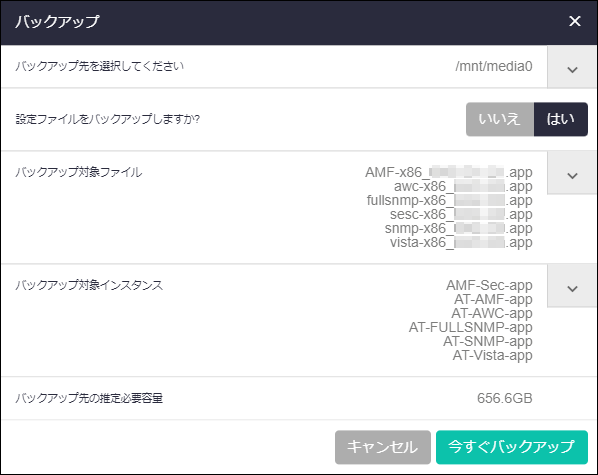
Task: Click the AT-Vista-app instance entry
Action: [x=492, y=356]
